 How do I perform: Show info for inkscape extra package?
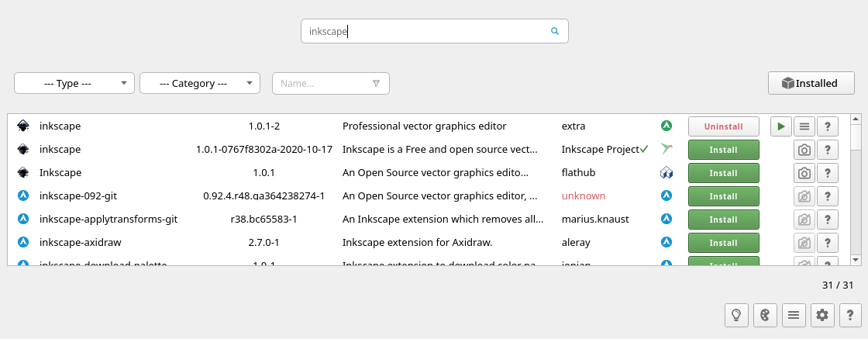coord(827,126)
